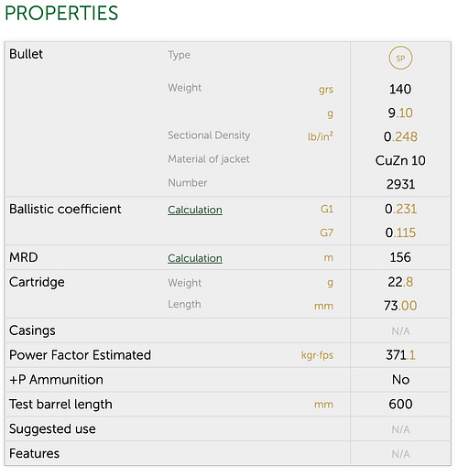Click the G1 value 0.231
Viewport: 458px width, 476px height.
(400, 209)
